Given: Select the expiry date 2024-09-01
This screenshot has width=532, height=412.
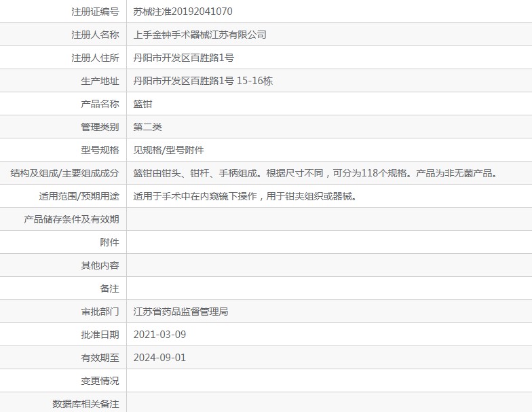Looking at the screenshot, I should (x=159, y=358).
